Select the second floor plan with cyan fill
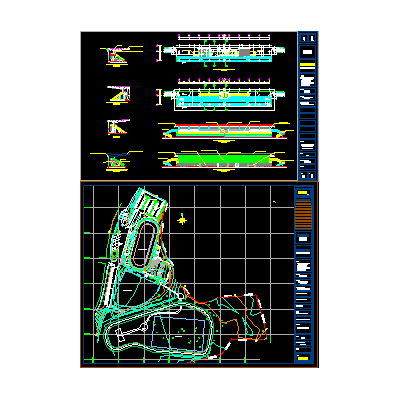 click(223, 95)
